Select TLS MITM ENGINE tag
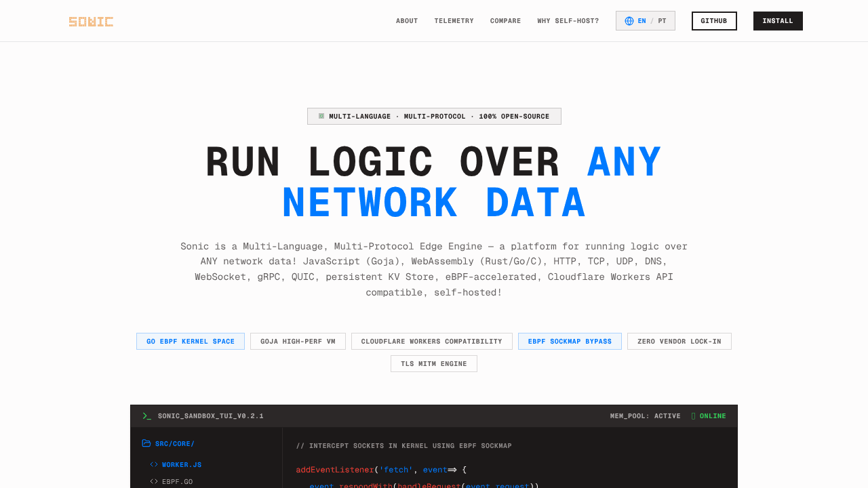Viewport: 868px width, 488px height. (434, 364)
